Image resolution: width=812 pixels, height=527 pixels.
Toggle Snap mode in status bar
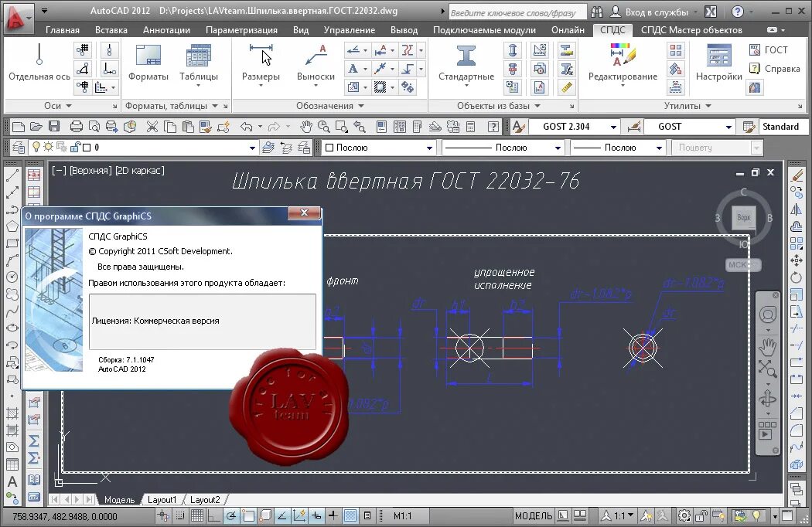(179, 515)
